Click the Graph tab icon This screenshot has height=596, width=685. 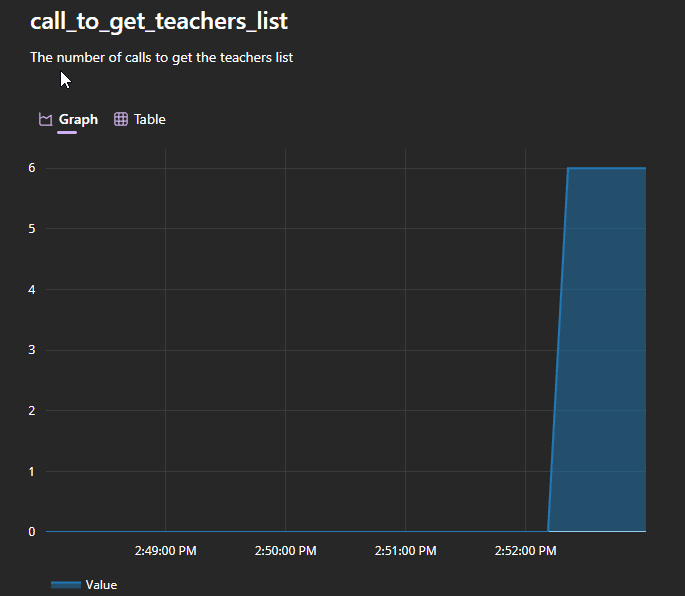click(x=45, y=120)
